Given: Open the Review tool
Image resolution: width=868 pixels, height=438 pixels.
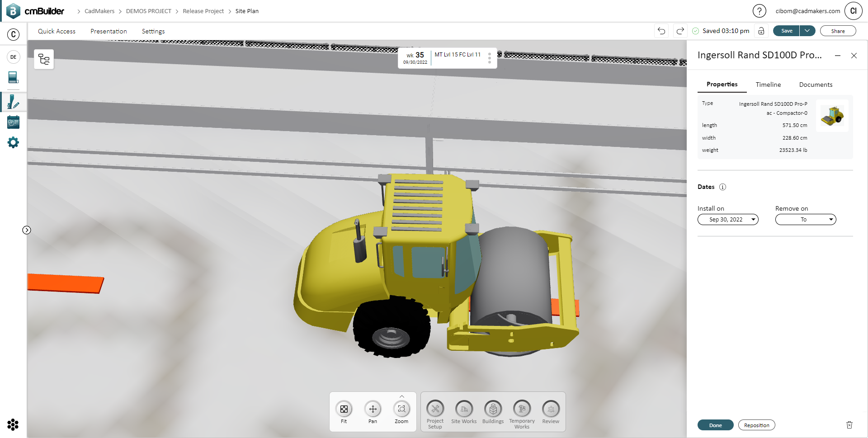Looking at the screenshot, I should click(551, 412).
